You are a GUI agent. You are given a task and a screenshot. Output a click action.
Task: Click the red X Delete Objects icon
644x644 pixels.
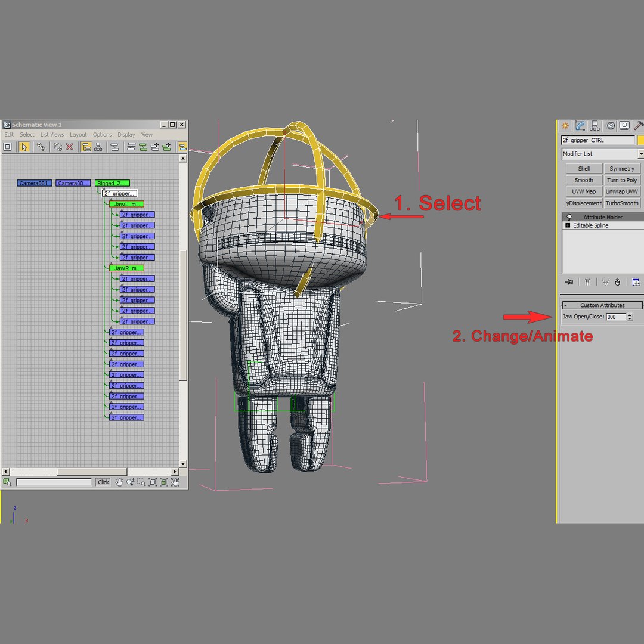[69, 147]
